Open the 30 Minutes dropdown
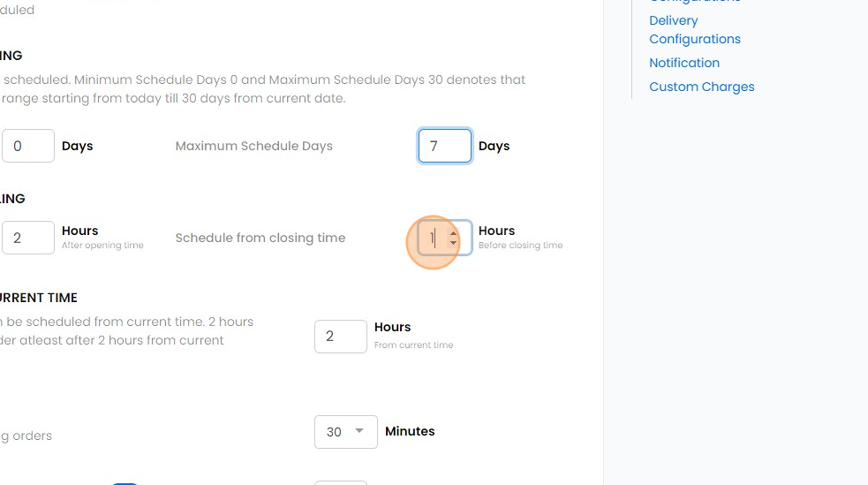This screenshot has width=868, height=485. [345, 432]
